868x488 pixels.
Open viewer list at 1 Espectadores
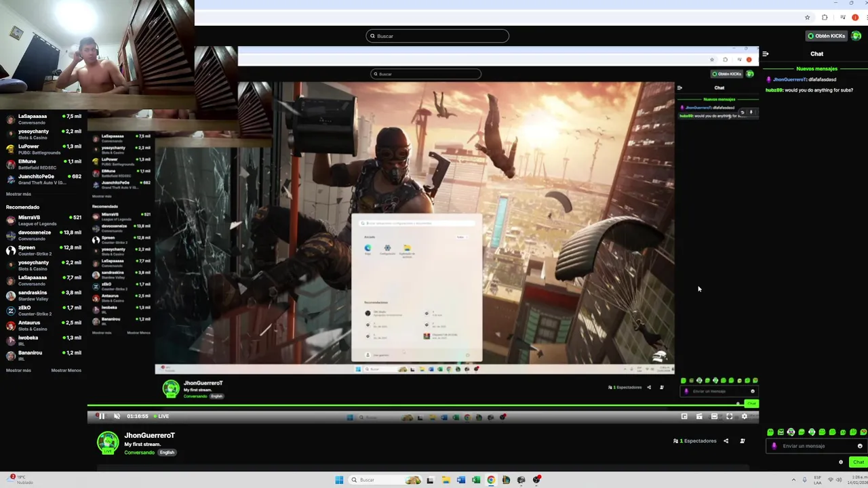pos(694,441)
